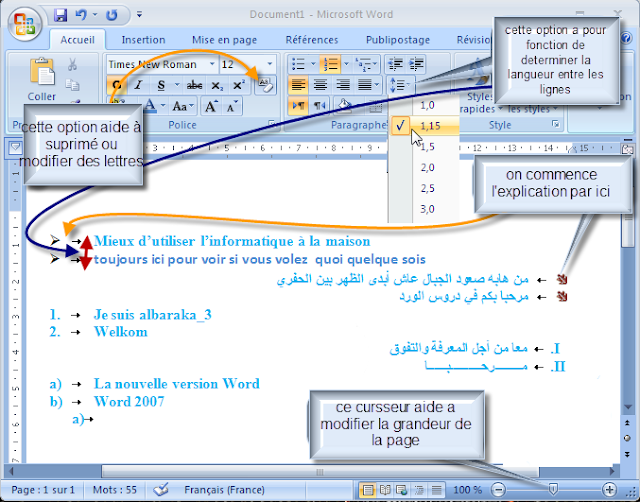The width and height of the screenshot is (640, 502).
Task: Click zoom out minus button
Action: pos(498,489)
